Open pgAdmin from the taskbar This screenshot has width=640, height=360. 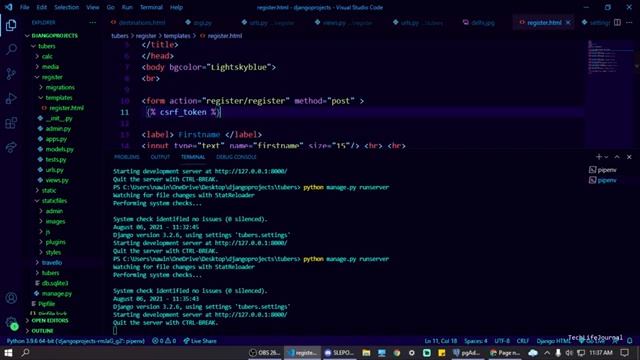pos(467,352)
